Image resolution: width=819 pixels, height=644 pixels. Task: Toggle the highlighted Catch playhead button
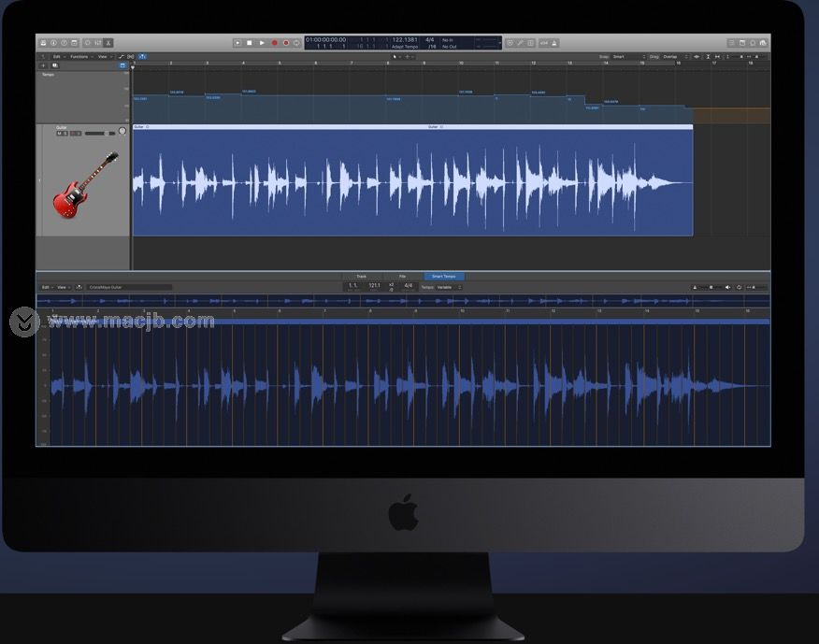(142, 56)
